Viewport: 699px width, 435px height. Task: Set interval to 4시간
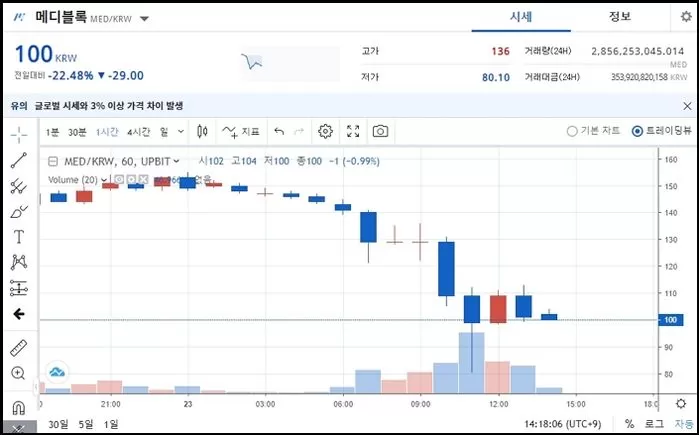139,132
